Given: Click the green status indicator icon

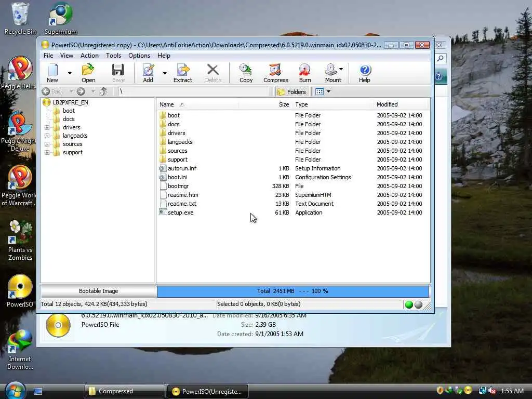Looking at the screenshot, I should coord(409,304).
